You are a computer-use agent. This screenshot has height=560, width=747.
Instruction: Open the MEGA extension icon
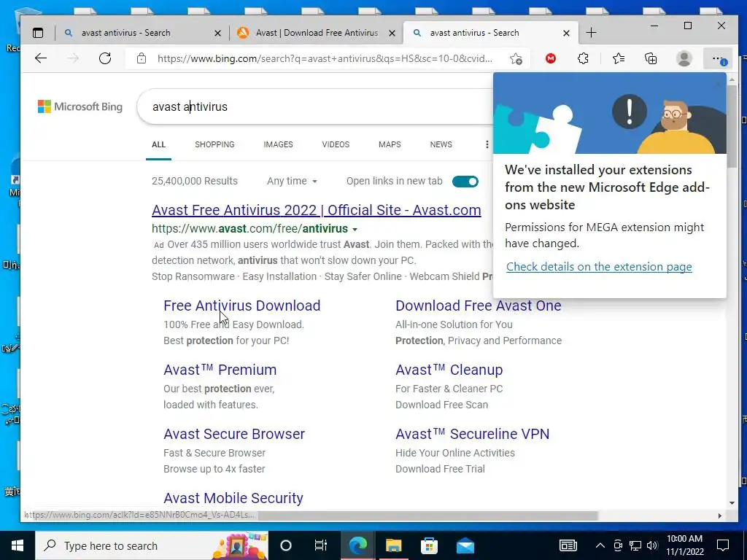551,58
